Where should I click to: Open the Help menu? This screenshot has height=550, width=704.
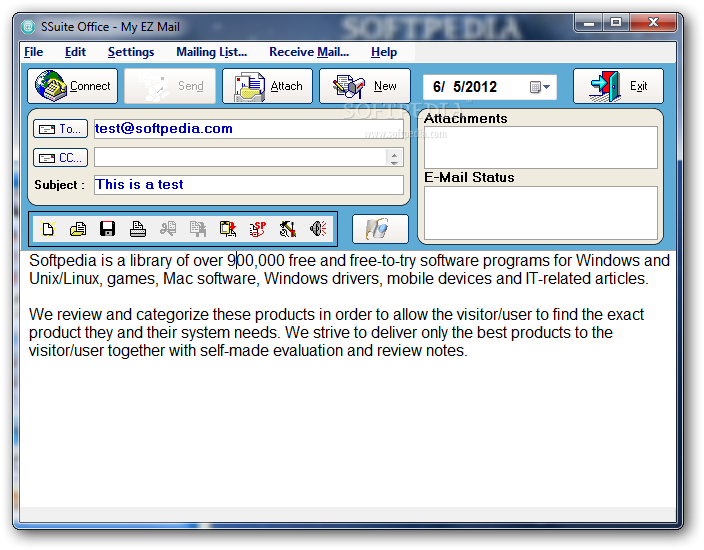[x=384, y=52]
